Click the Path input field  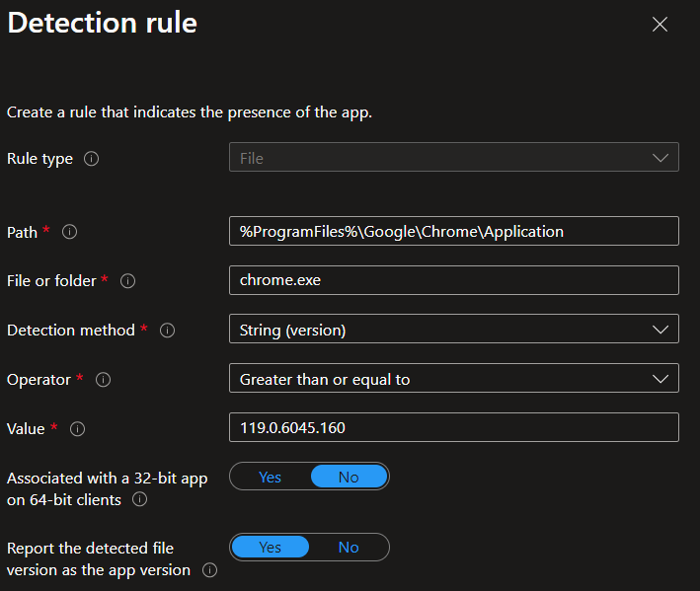[x=454, y=231]
